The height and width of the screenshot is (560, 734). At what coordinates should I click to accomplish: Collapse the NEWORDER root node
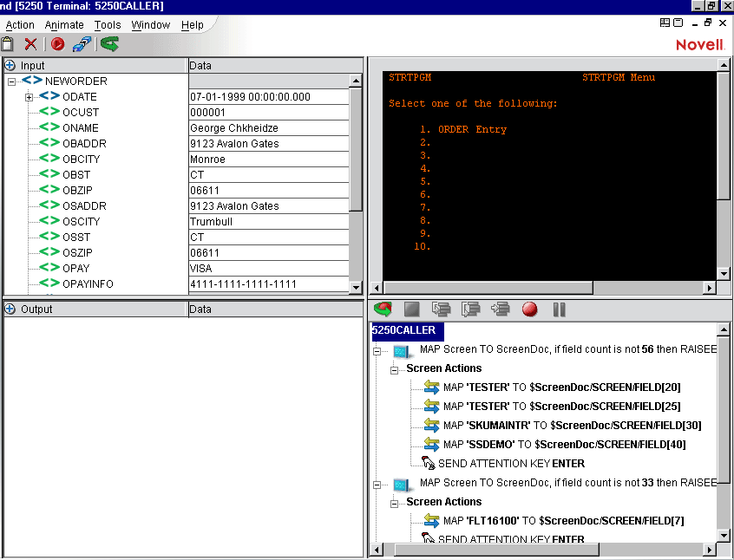point(11,81)
